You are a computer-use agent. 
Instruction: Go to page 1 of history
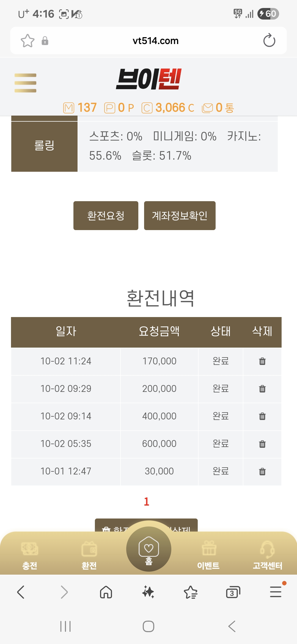[147, 502]
